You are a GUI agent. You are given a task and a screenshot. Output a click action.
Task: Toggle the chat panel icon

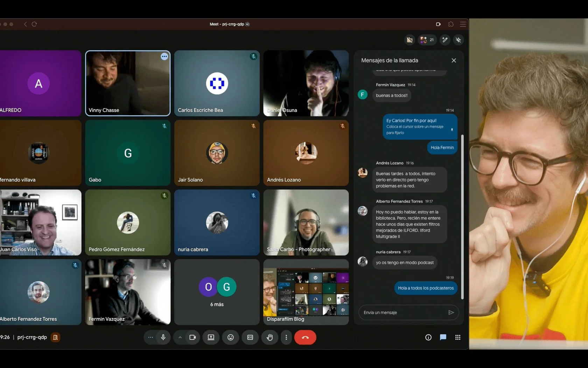443,337
